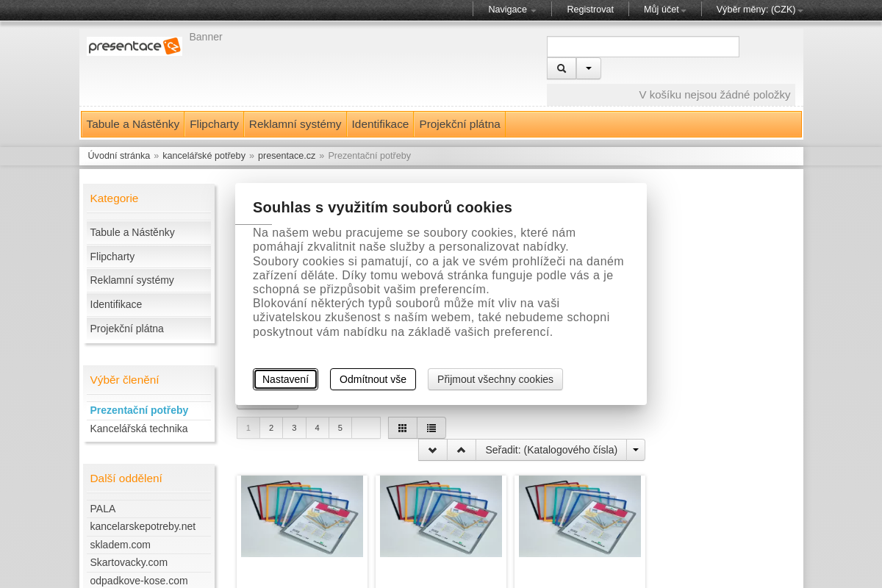Open second product thumbnail image
The image size is (882, 588).
(x=441, y=516)
